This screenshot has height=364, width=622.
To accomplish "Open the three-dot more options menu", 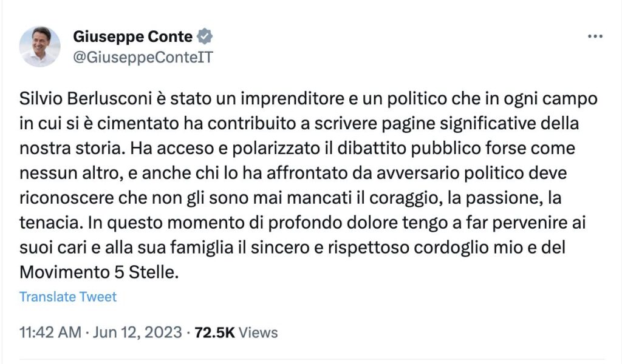I will [x=595, y=36].
